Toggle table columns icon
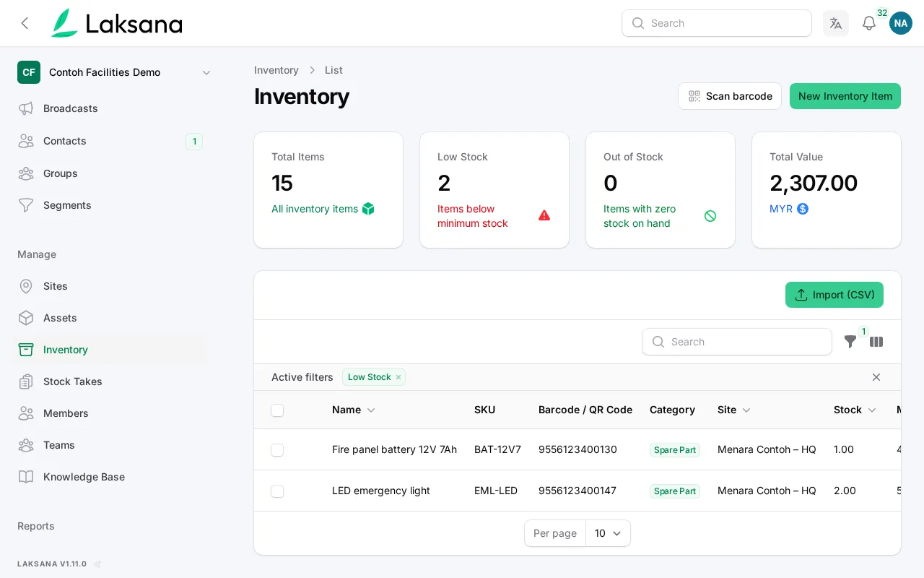The width and height of the screenshot is (924, 578). coord(876,342)
